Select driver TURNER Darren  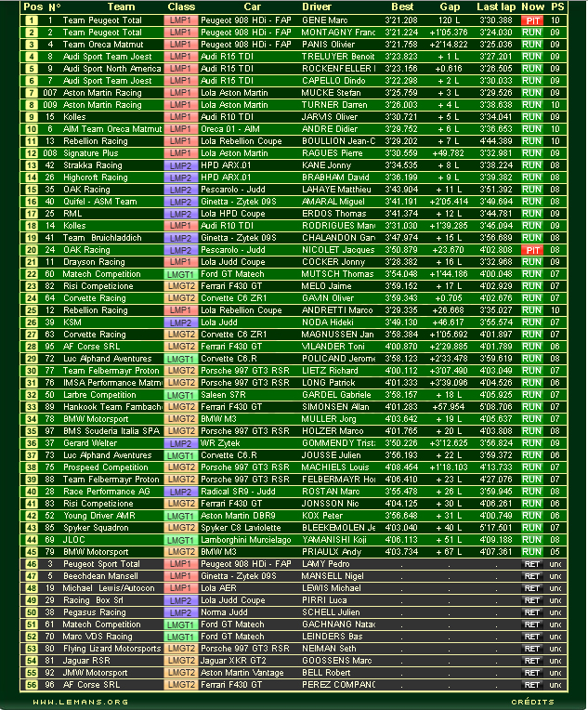coord(334,105)
